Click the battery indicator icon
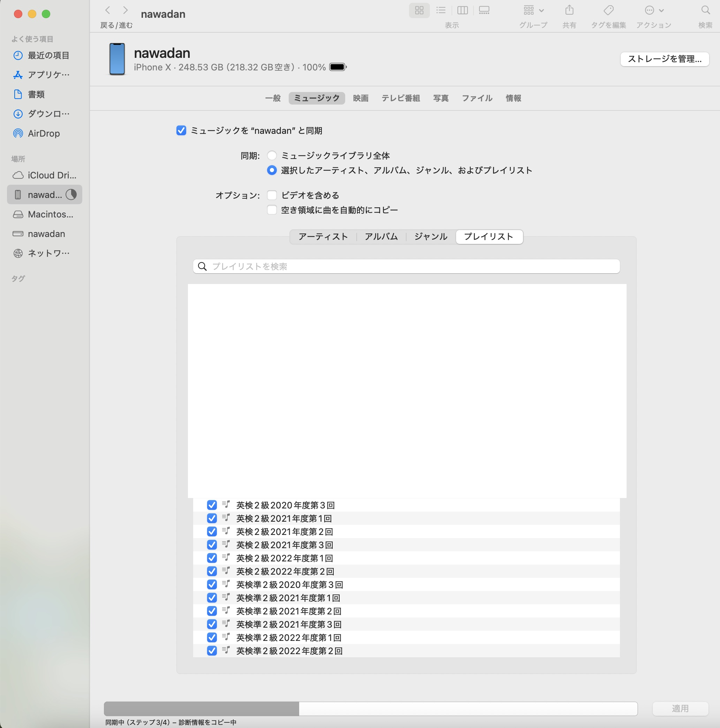720x728 pixels. tap(338, 67)
